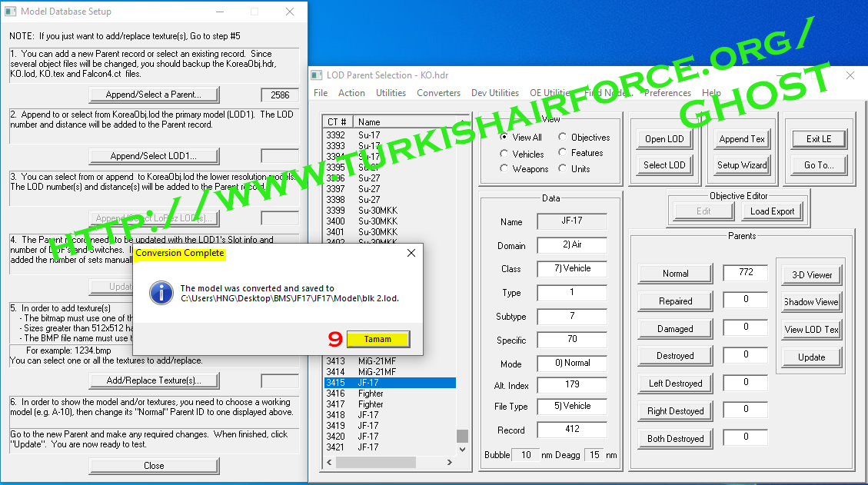Image resolution: width=868 pixels, height=485 pixels.
Task: Click the Go To... button
Action: point(819,165)
